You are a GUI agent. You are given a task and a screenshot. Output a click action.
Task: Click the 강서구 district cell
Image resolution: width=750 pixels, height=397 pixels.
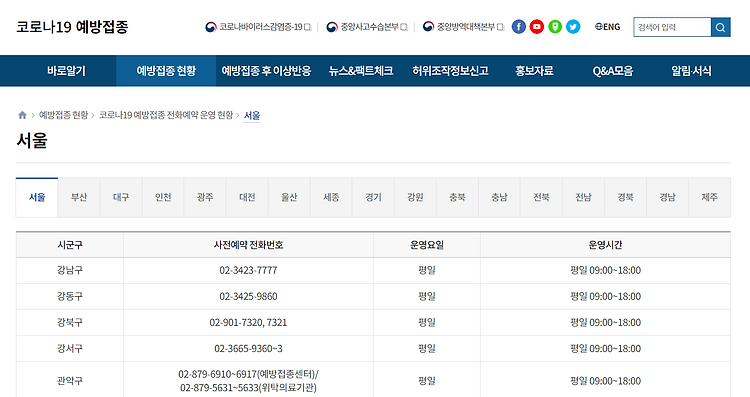point(70,348)
